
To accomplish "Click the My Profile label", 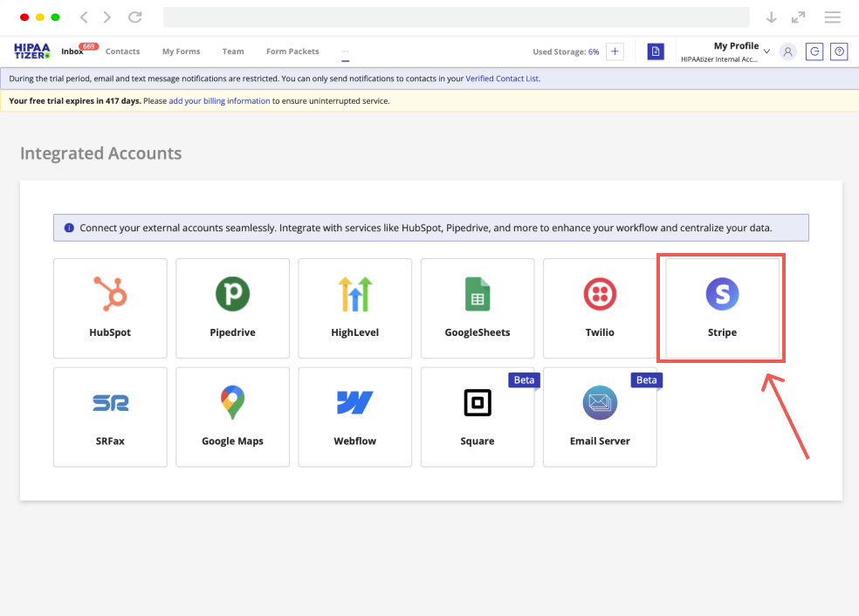I will (x=736, y=46).
